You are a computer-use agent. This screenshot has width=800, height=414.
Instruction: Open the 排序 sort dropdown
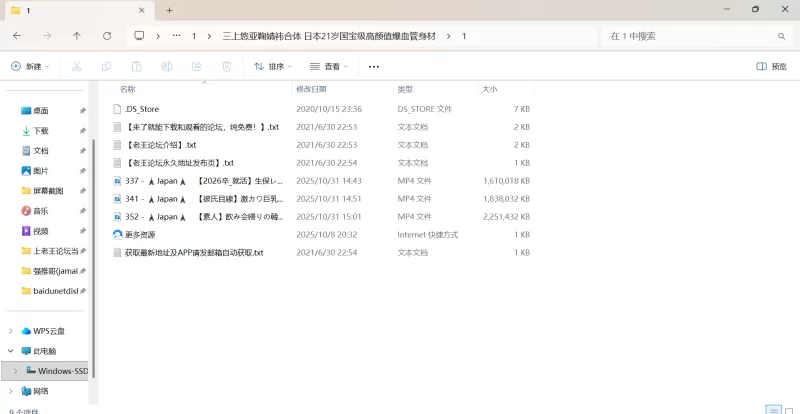pos(272,67)
